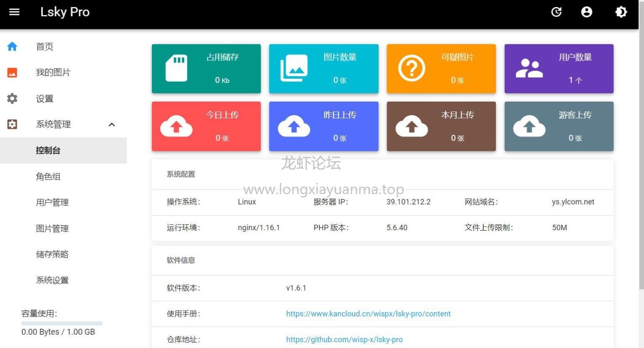Click the upload limit value 50M
The height and width of the screenshot is (348, 644).
[559, 228]
